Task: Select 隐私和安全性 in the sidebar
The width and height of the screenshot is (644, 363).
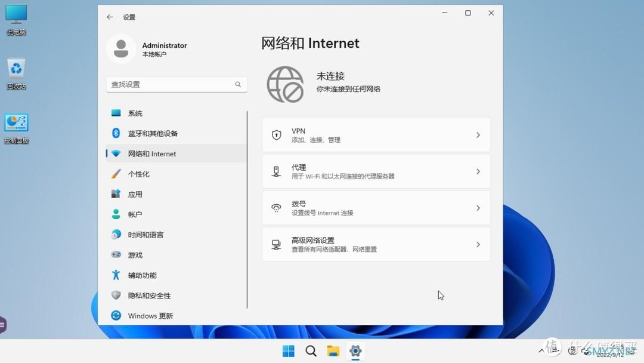Action: click(x=176, y=296)
